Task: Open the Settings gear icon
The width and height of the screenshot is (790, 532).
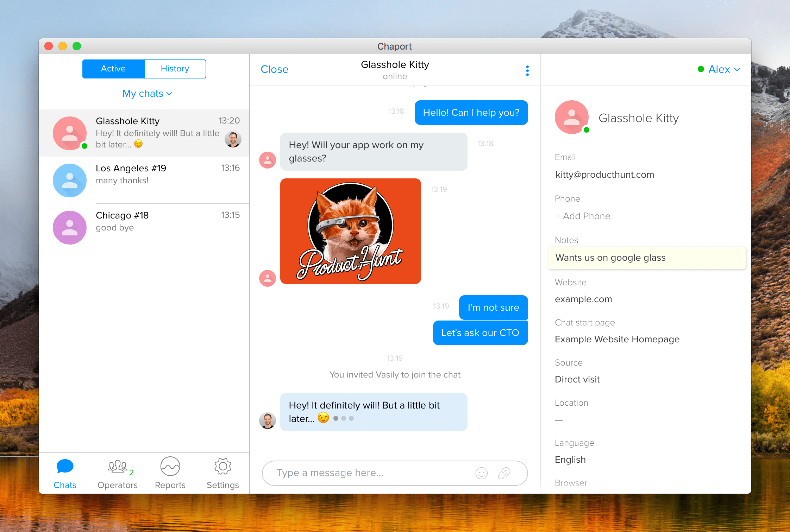Action: 222,467
